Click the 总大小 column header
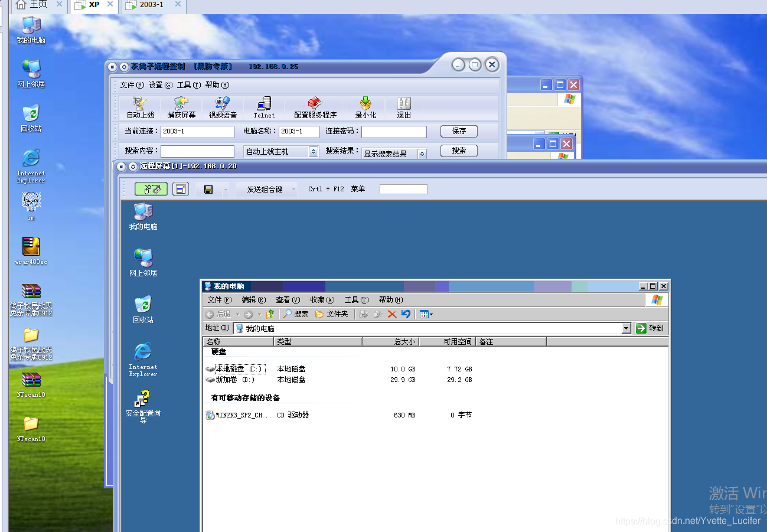 [390, 342]
